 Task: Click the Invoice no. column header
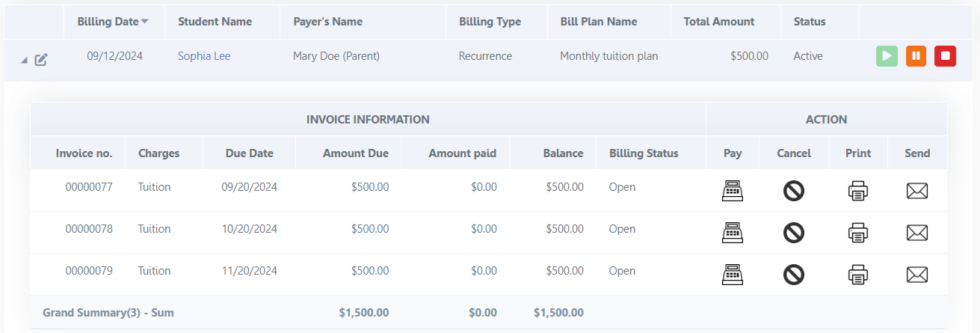[x=84, y=153]
